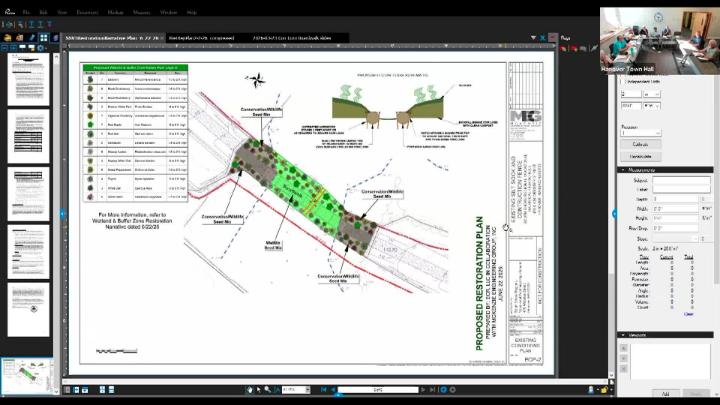Click the Depth input field
Viewport: 720px width, 405px height.
[x=675, y=199]
